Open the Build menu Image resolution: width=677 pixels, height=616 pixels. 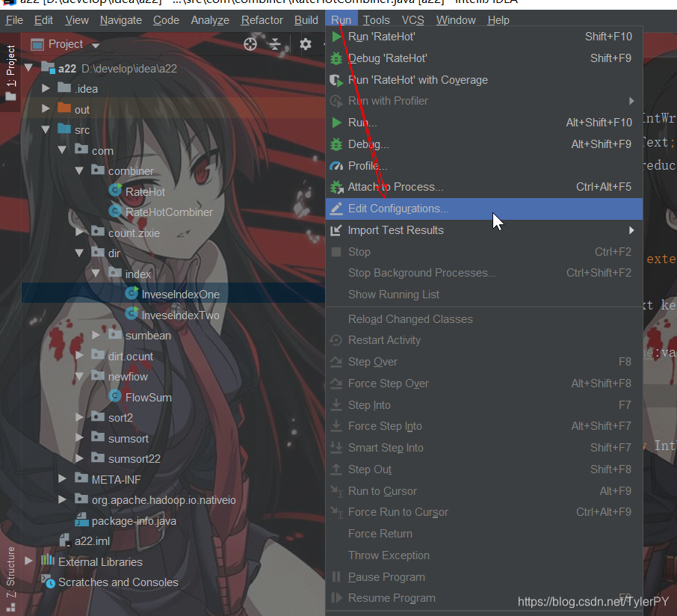coord(306,20)
